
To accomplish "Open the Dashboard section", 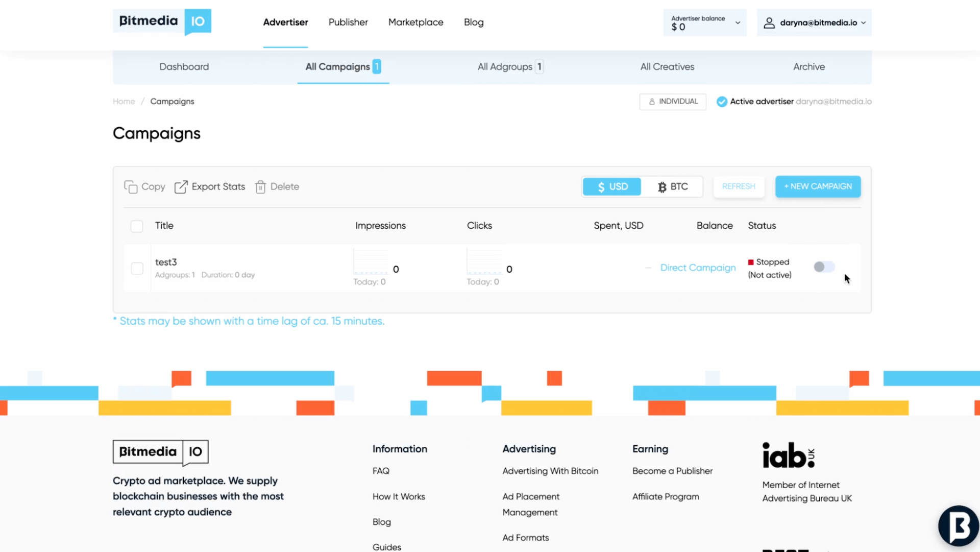I will click(x=184, y=67).
